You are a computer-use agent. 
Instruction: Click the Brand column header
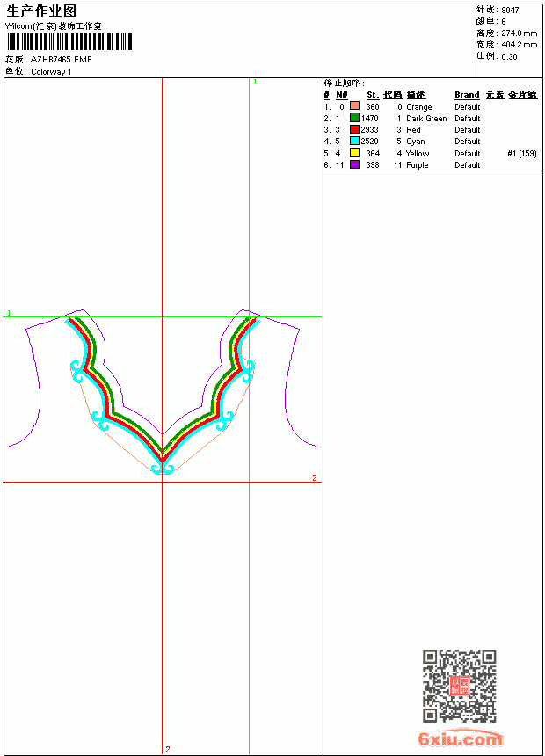[x=467, y=95]
